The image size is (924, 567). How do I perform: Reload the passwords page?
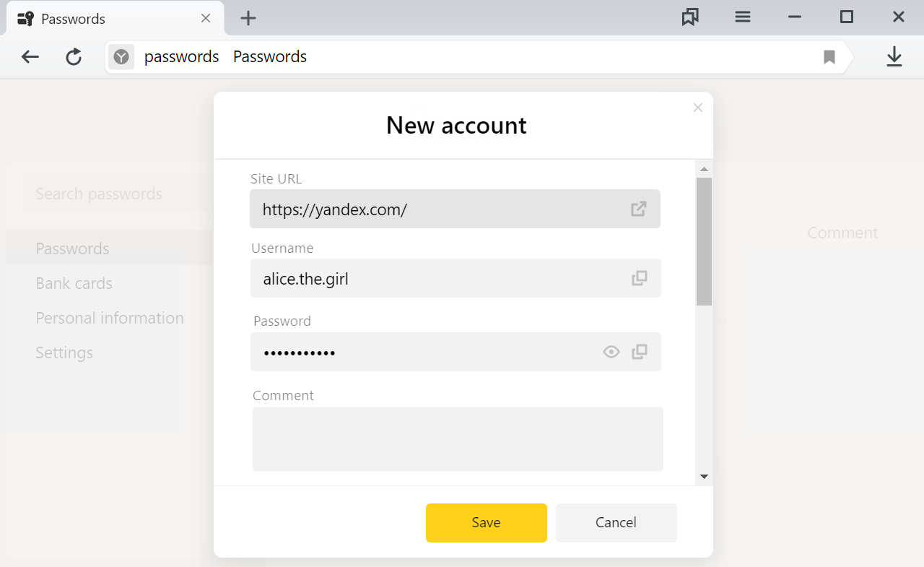point(74,57)
